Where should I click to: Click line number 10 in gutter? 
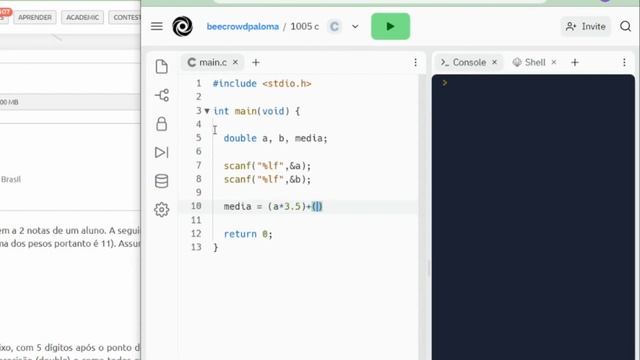[x=196, y=206]
